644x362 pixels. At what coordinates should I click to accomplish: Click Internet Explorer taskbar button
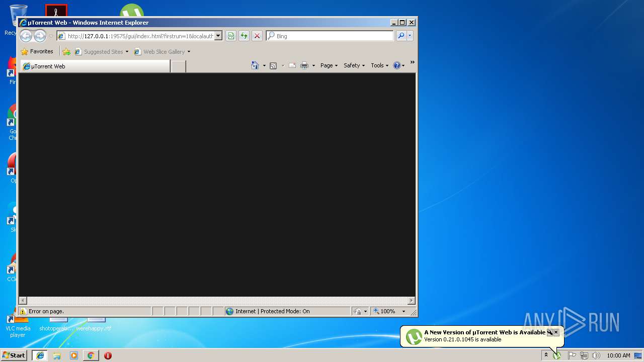40,355
